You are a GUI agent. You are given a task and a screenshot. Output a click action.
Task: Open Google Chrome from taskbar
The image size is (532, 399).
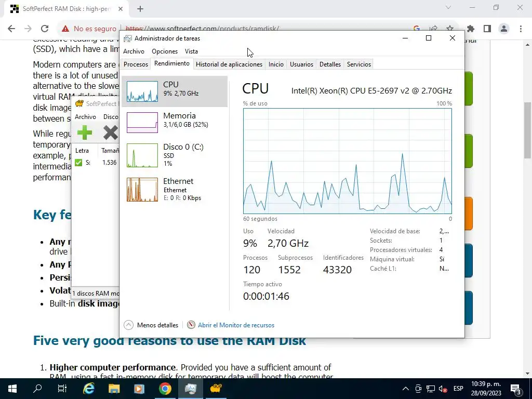tap(165, 389)
